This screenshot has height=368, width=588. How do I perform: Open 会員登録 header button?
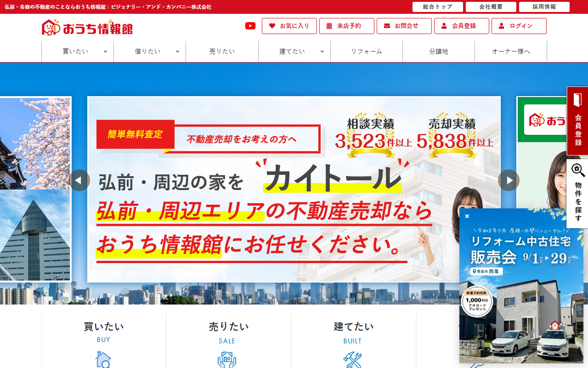coord(462,26)
